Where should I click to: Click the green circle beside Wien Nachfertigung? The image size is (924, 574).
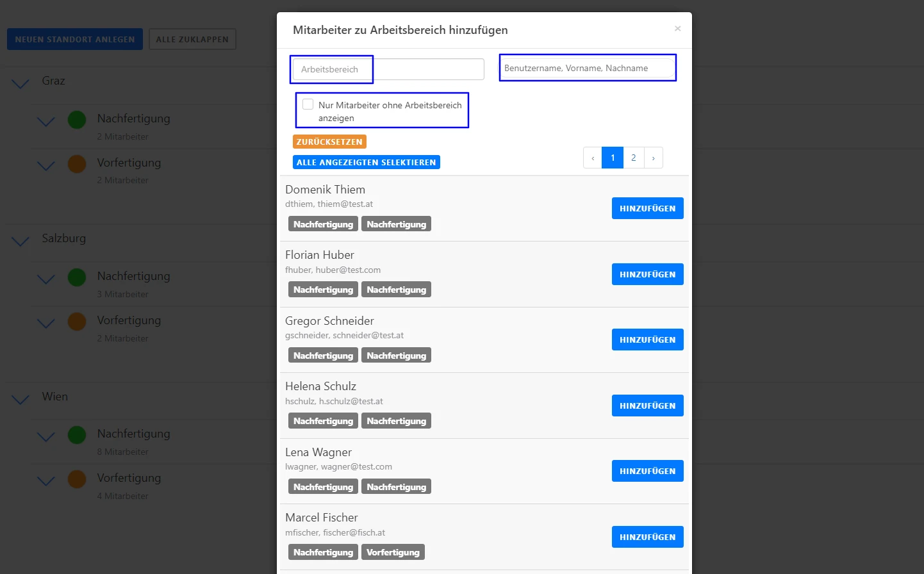(77, 435)
